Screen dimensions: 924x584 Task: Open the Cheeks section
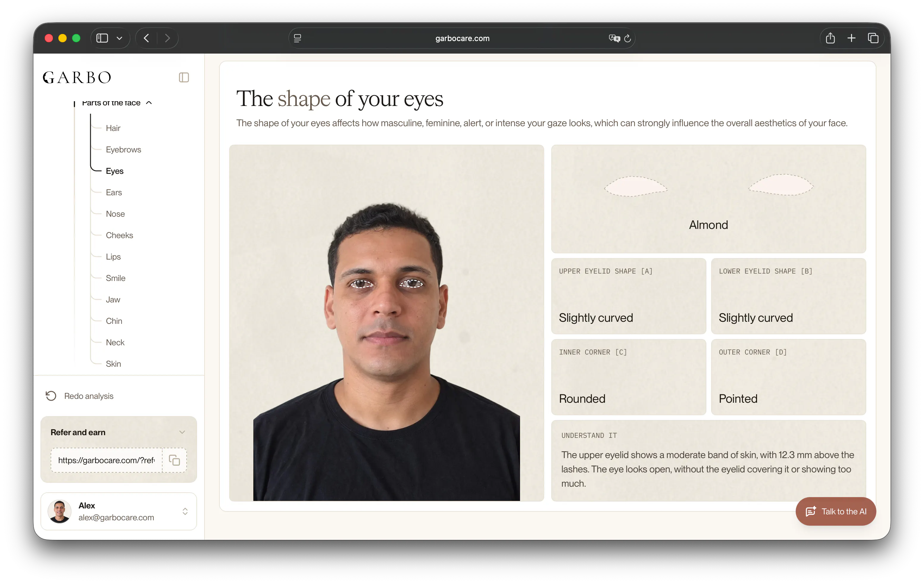(119, 236)
